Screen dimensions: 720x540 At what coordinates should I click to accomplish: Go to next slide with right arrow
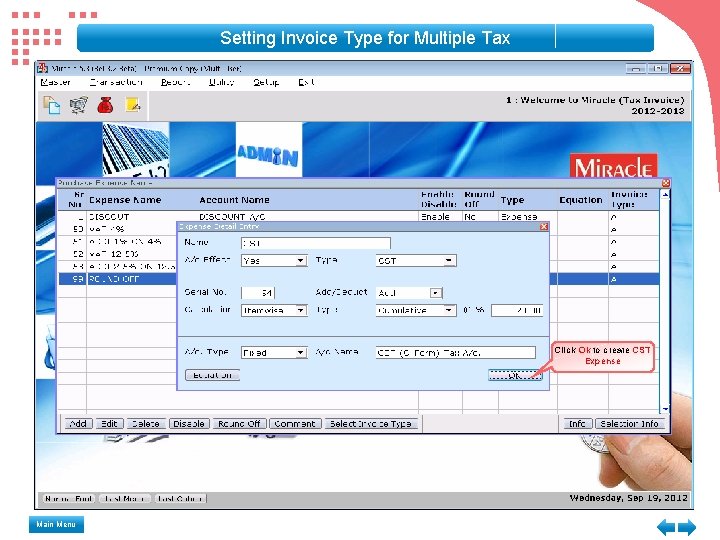click(687, 527)
